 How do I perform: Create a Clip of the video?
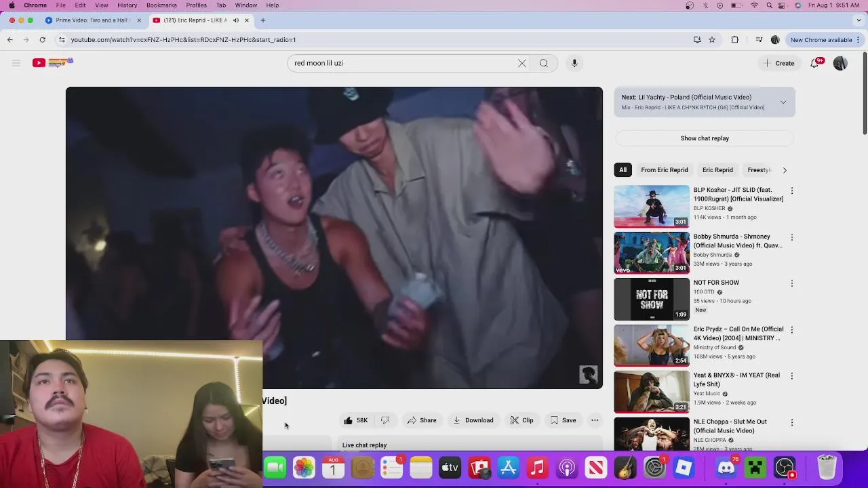[x=522, y=420]
